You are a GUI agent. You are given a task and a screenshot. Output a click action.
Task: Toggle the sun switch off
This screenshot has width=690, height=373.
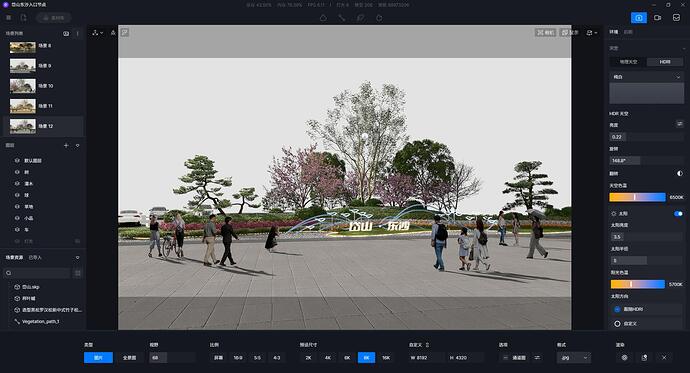coord(678,213)
